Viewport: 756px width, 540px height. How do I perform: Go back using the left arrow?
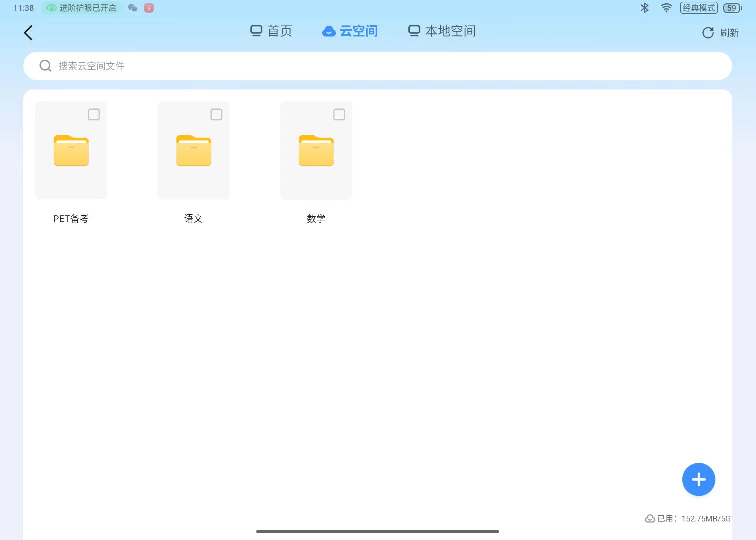coord(28,33)
